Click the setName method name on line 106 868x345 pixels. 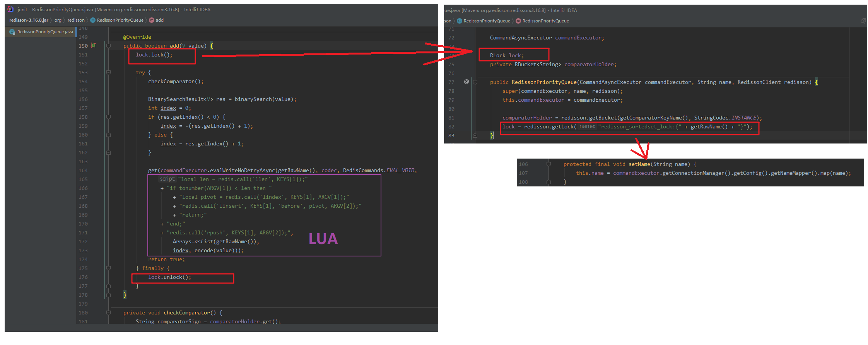[x=639, y=164]
